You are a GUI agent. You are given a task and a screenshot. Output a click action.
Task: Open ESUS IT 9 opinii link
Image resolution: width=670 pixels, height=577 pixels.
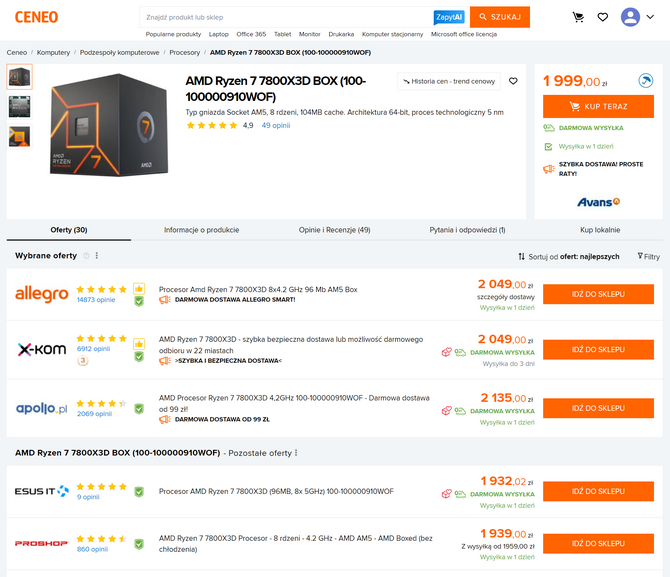tap(88, 497)
